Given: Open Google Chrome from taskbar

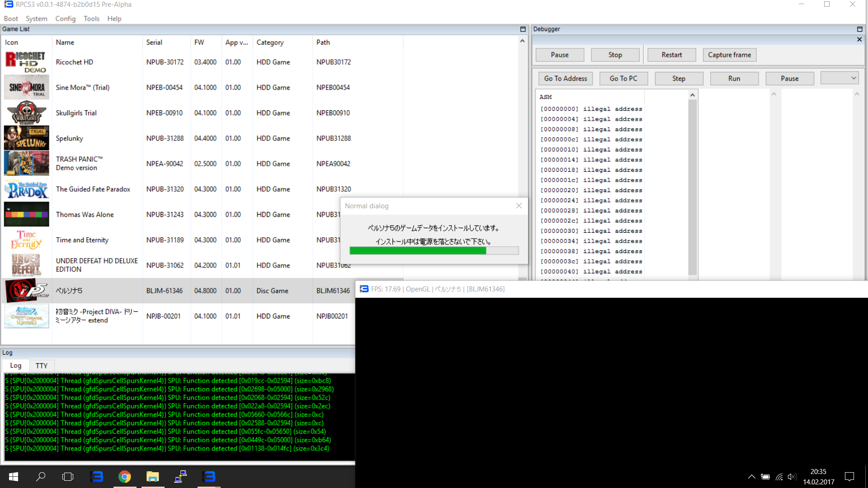Looking at the screenshot, I should coord(125,476).
